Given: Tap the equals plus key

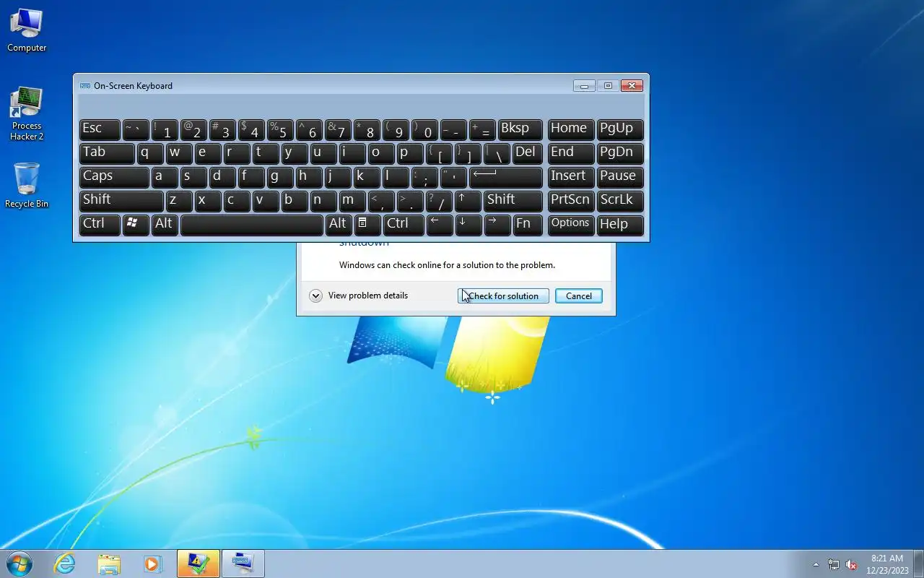Looking at the screenshot, I should pyautogui.click(x=482, y=129).
